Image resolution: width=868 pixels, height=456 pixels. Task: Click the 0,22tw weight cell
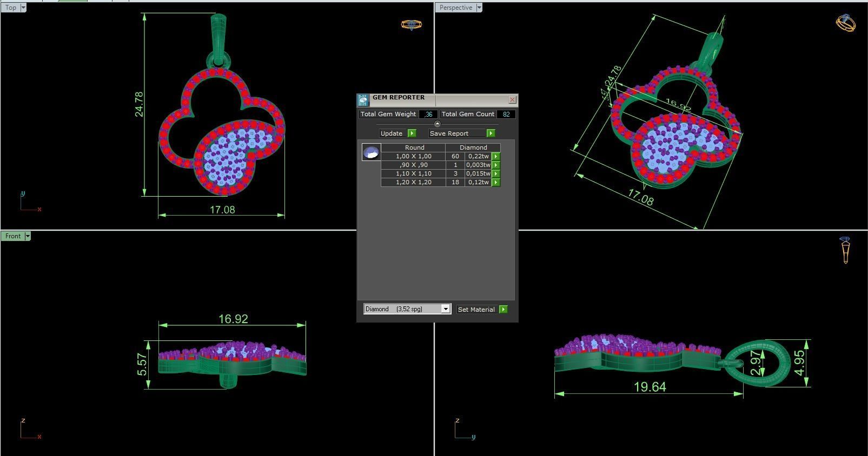click(x=479, y=156)
